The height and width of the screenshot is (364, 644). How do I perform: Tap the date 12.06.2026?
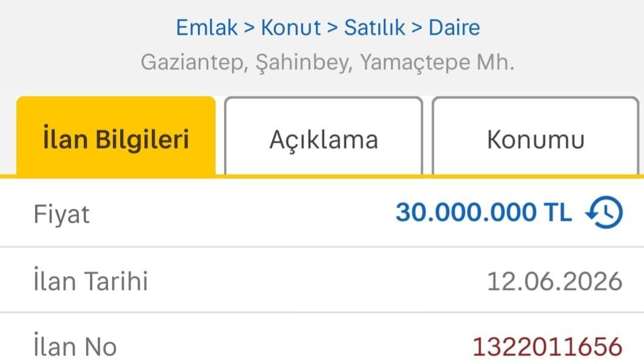(x=554, y=281)
